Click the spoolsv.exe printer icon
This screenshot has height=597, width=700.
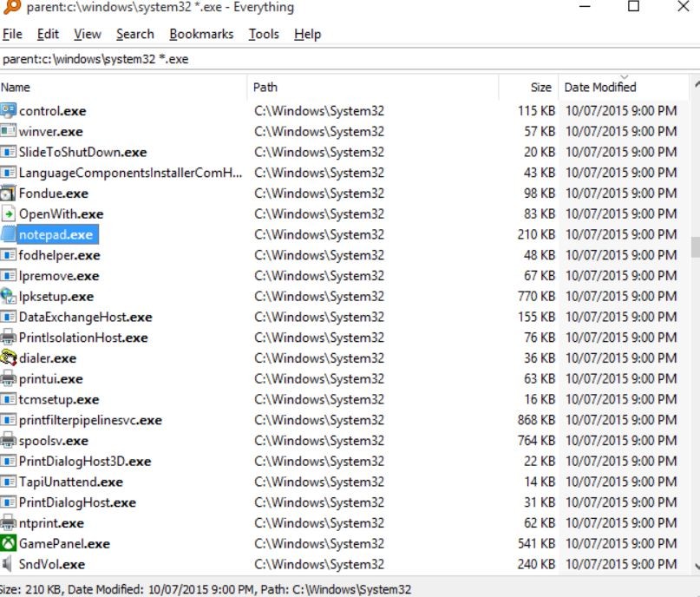click(x=8, y=441)
